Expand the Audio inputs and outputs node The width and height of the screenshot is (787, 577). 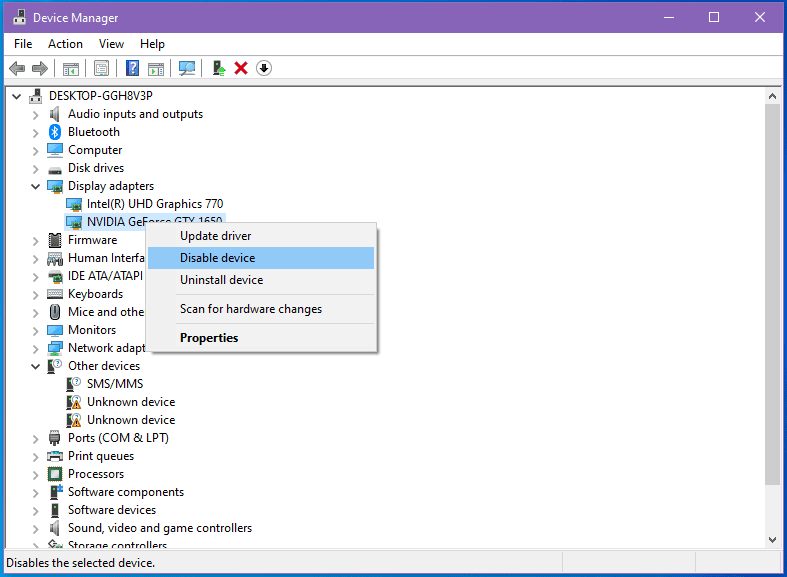[x=35, y=115]
